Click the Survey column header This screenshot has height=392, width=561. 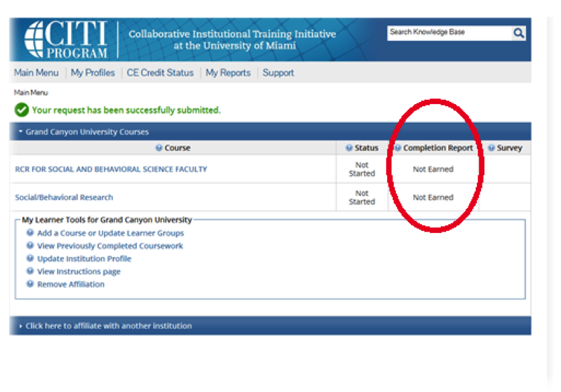point(509,148)
